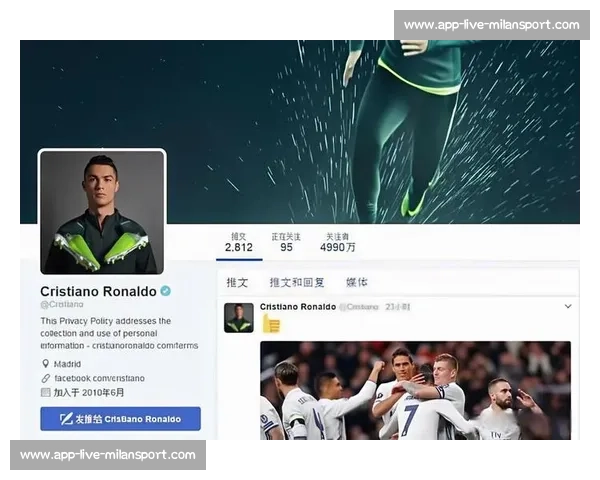Click the tweet timestamp next to the handle
The height and width of the screenshot is (480, 600).
(398, 307)
